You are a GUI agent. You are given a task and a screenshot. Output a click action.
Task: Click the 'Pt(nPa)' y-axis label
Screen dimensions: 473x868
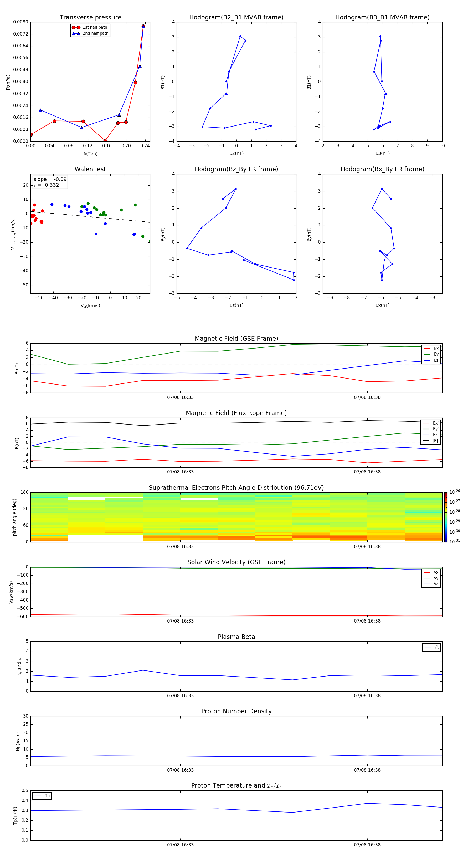[8, 82]
